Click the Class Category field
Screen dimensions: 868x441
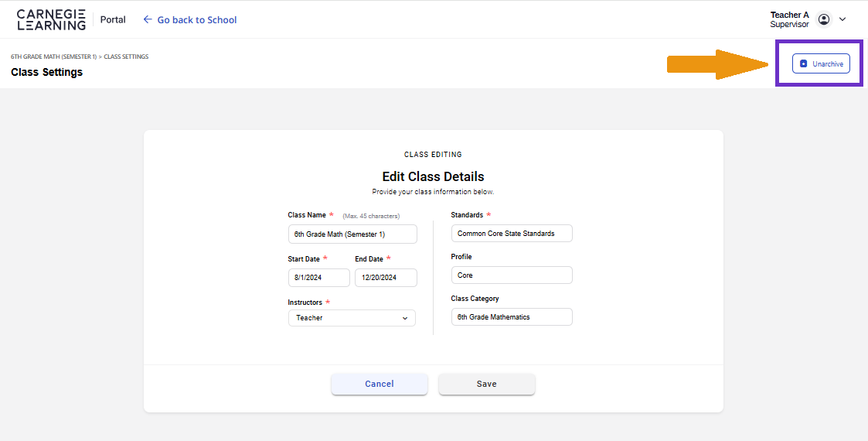pos(512,317)
